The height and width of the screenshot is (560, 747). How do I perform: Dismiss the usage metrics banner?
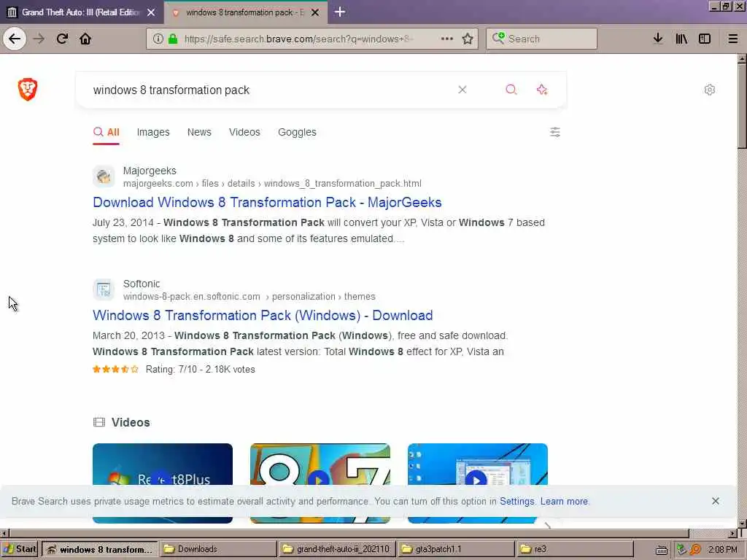pyautogui.click(x=715, y=501)
